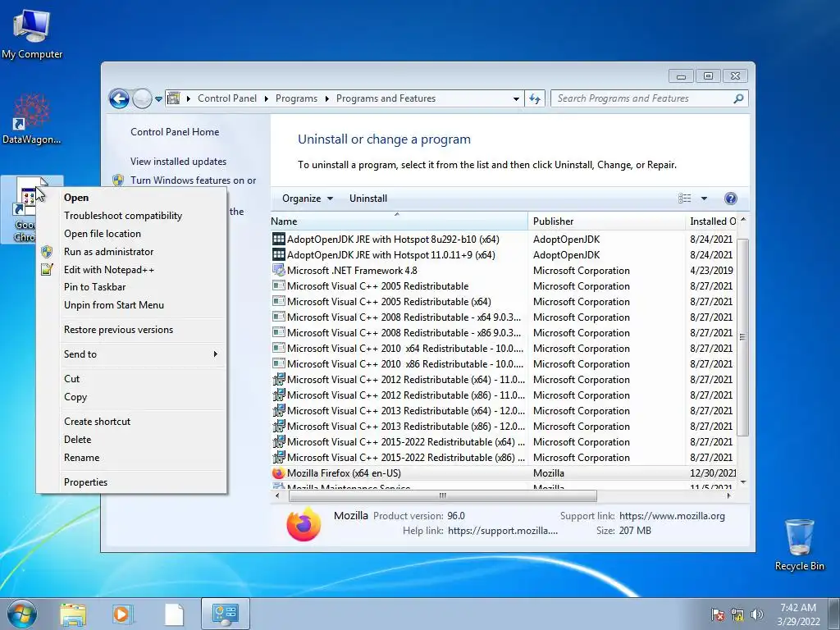Select Microsoft Visual C++ 2005 Redistributable (x64)
The image size is (840, 630).
pos(504,302)
